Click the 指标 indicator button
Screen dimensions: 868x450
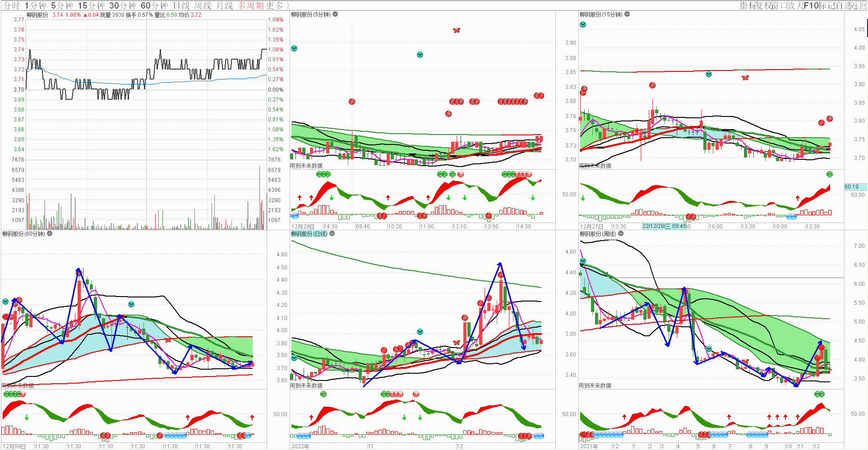(x=748, y=5)
